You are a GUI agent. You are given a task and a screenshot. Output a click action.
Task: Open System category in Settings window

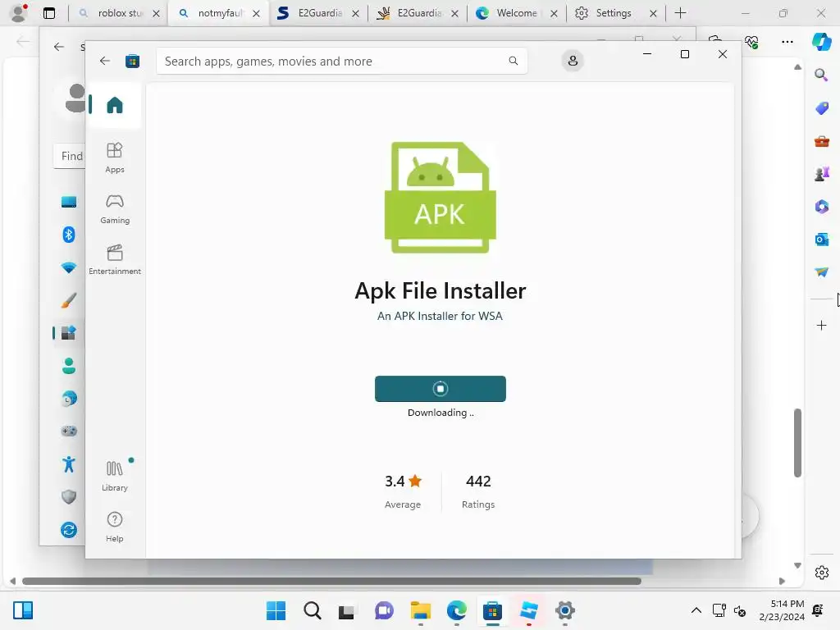pos(69,202)
